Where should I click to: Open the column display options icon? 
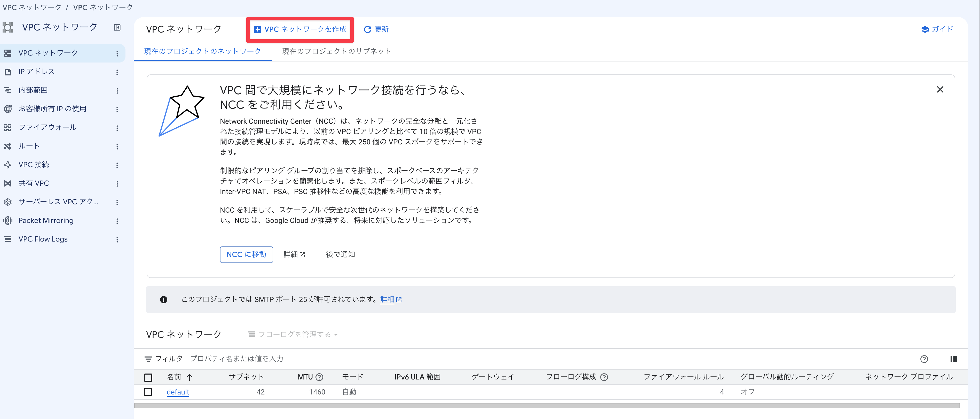(953, 359)
